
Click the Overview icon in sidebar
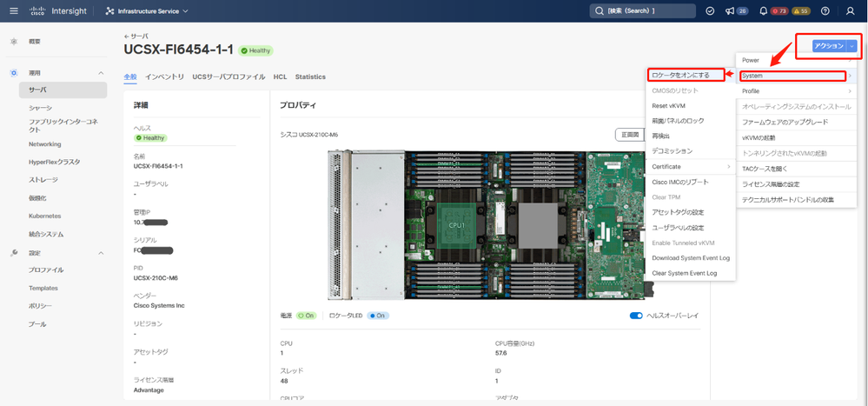[14, 42]
